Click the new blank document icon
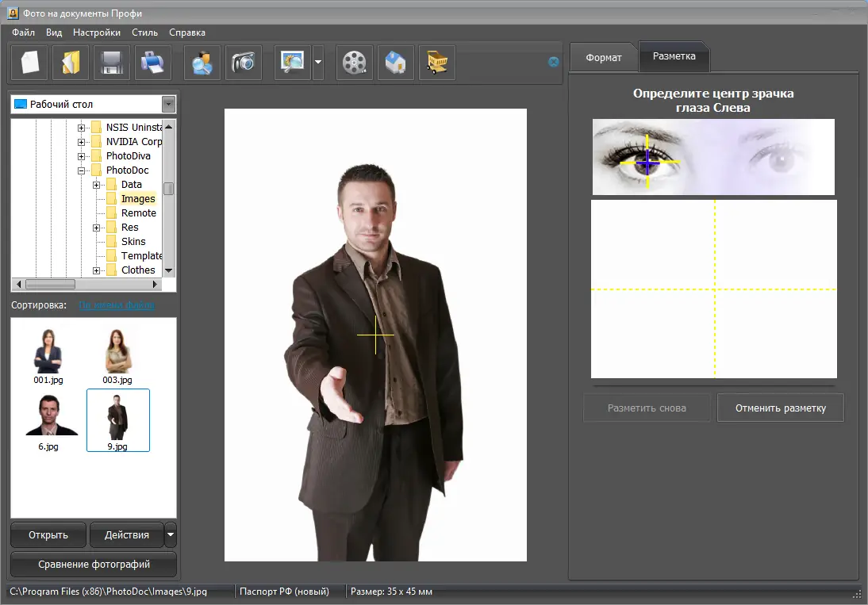The height and width of the screenshot is (605, 868). tap(29, 63)
